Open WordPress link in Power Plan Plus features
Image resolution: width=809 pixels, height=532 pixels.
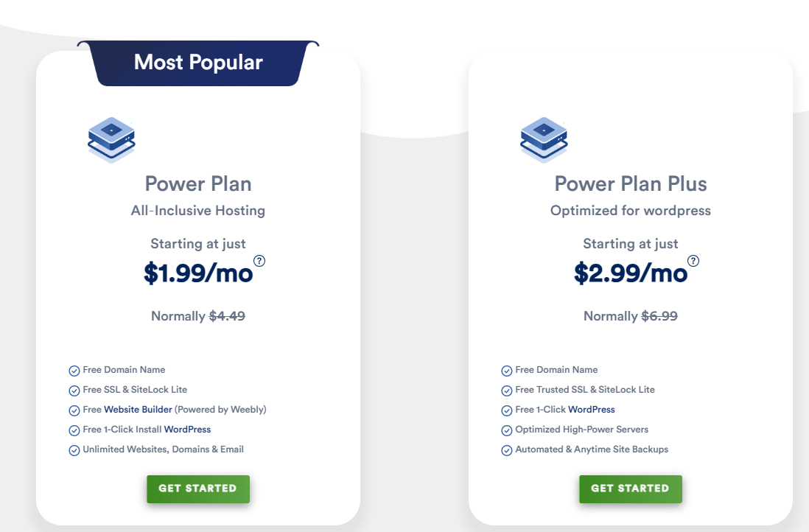[x=591, y=410]
